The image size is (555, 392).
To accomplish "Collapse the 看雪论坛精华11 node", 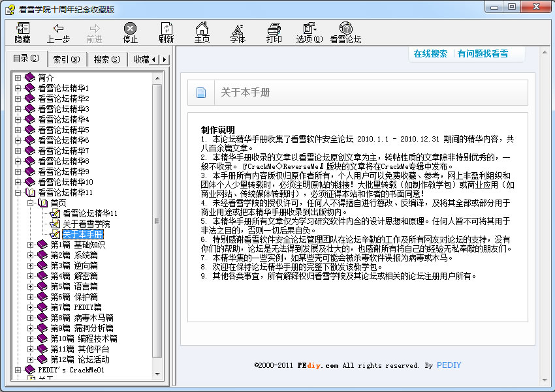I will click(18, 192).
